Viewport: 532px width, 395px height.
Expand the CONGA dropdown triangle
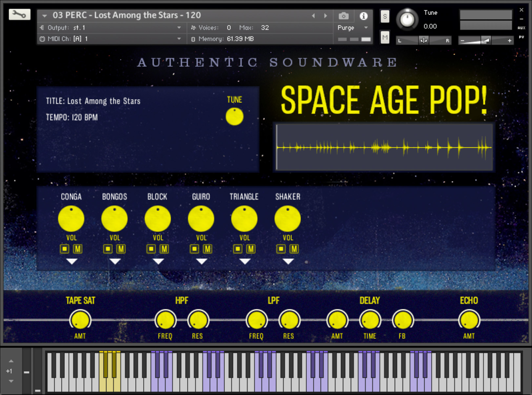coord(72,261)
